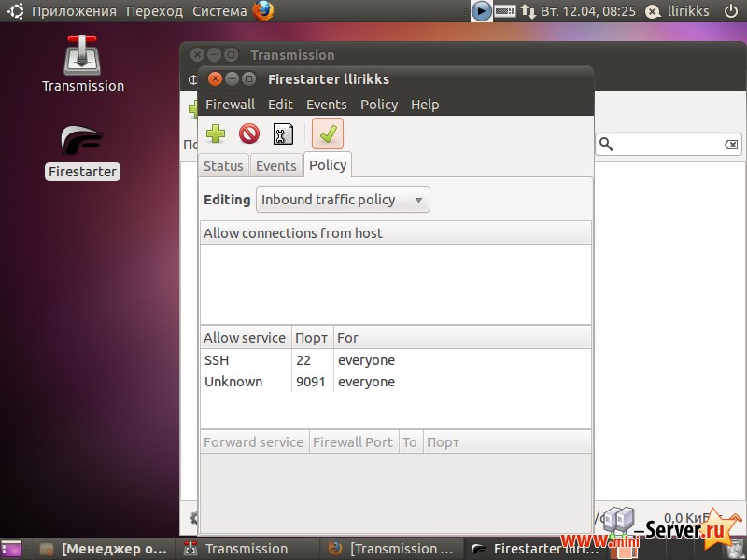
Task: Click the Edit Rule document icon
Action: (x=283, y=134)
